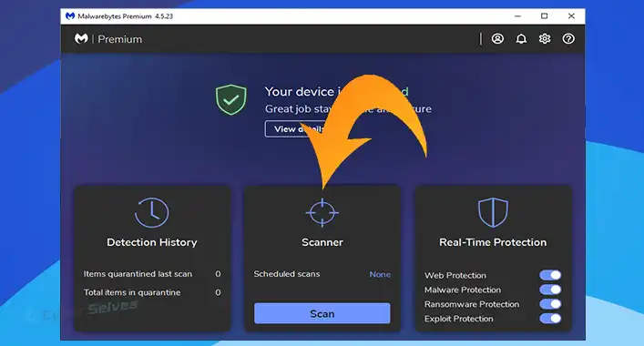The width and height of the screenshot is (644, 346).
Task: Click the 'Web Protection' label
Action: coord(455,275)
